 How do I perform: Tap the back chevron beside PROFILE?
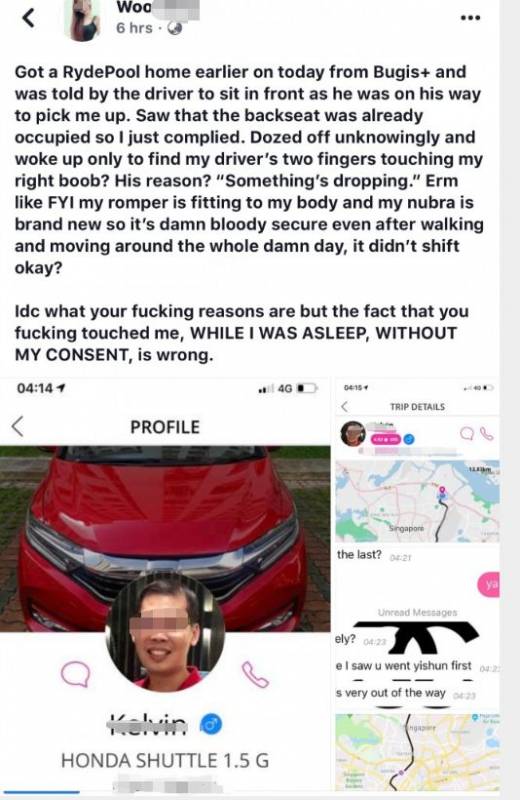point(18,426)
